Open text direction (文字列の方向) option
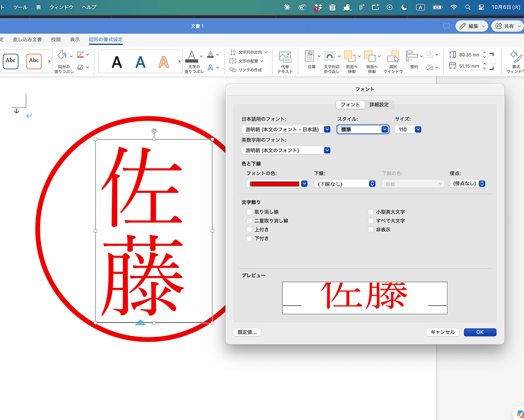Viewport: 524px width, 420px height. tap(248, 52)
